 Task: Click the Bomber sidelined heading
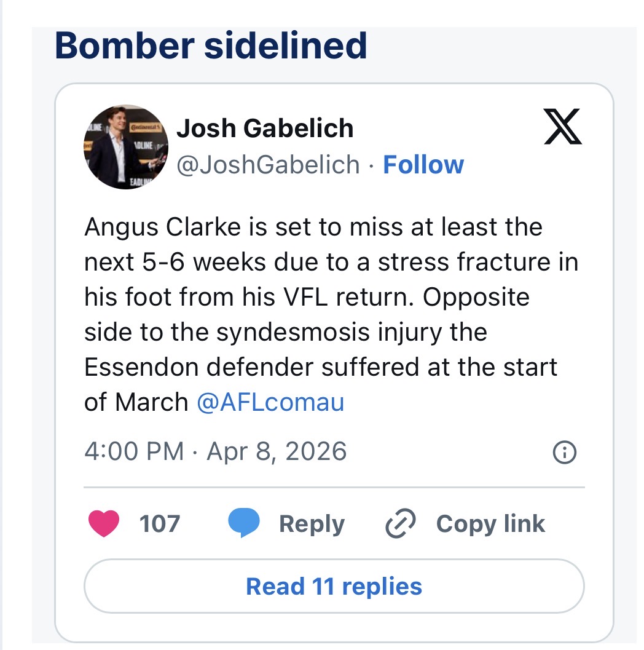tap(211, 46)
